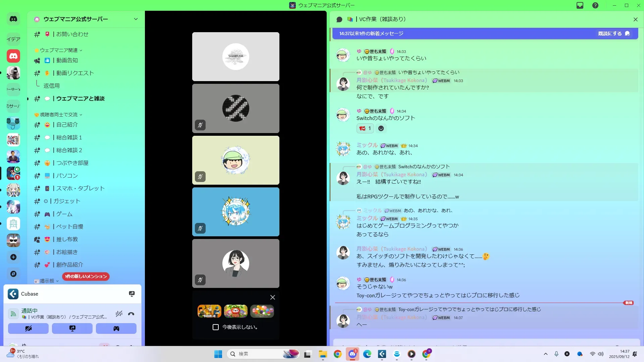Start an activity with the gamepad button
Image resolution: width=644 pixels, height=362 pixels.
click(116, 328)
